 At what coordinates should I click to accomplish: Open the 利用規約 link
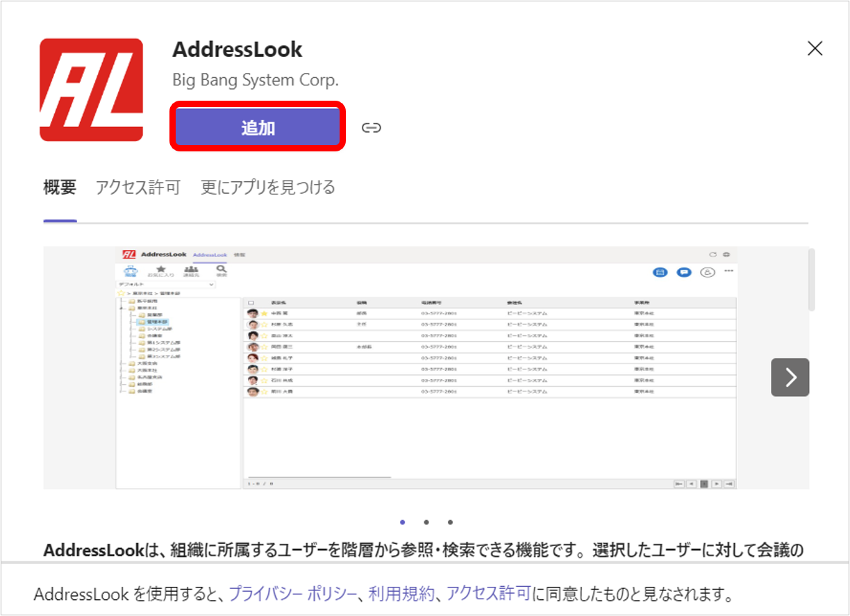[402, 594]
